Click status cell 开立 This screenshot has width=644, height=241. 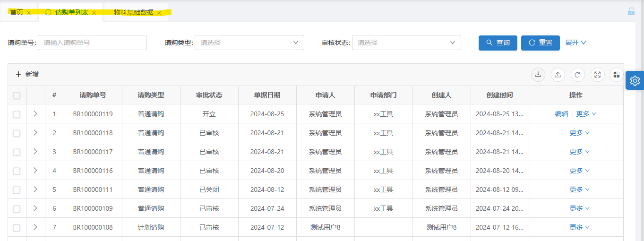pyautogui.click(x=209, y=114)
